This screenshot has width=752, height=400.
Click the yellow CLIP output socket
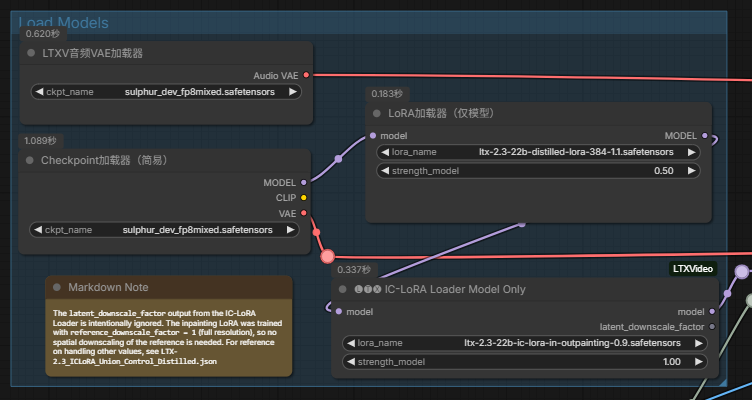[x=304, y=198]
